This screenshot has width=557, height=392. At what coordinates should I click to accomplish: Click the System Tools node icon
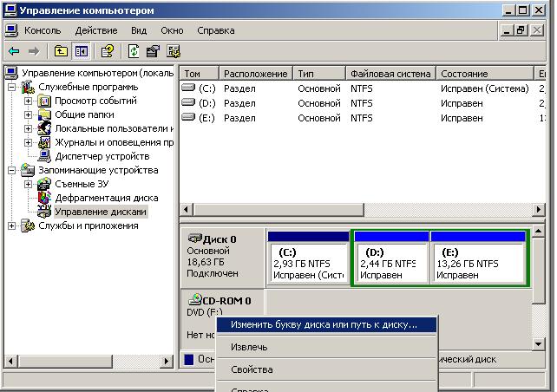pyautogui.click(x=28, y=87)
